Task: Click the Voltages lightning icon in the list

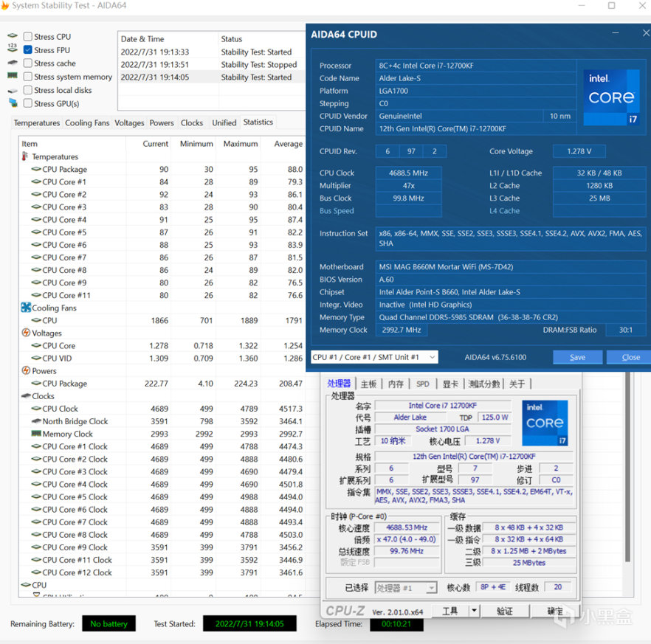Action: point(26,333)
